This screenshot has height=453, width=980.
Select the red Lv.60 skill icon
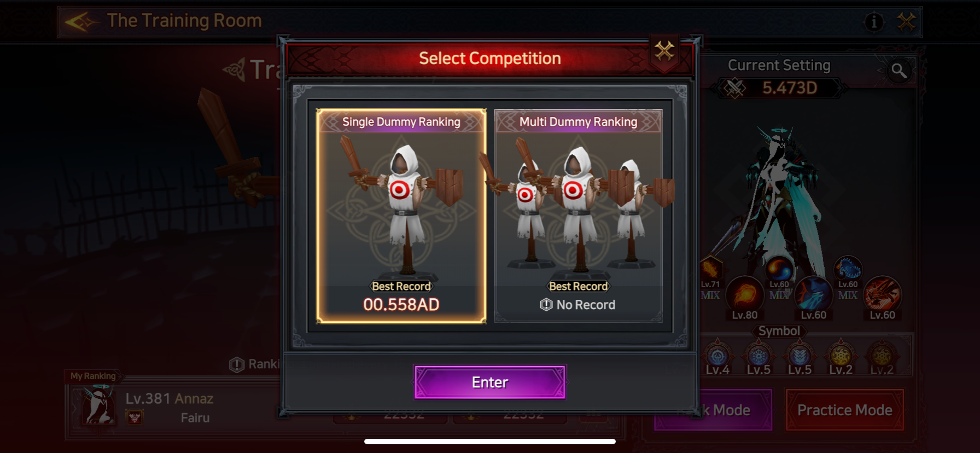coord(882,295)
